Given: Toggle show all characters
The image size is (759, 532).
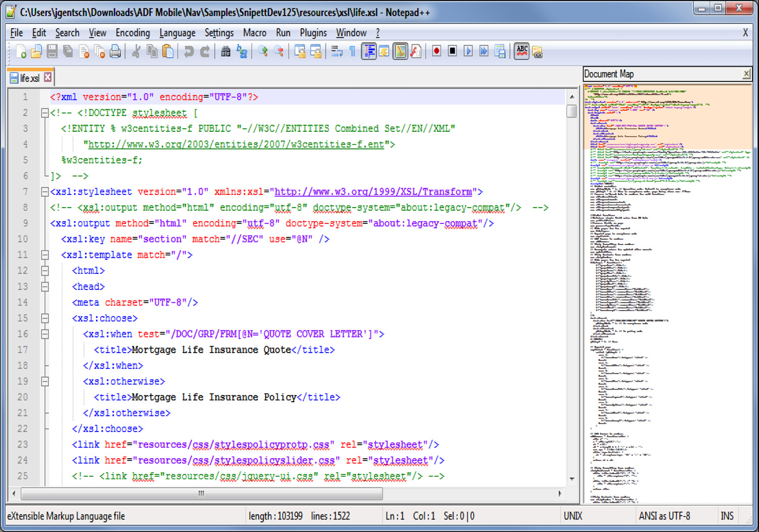Looking at the screenshot, I should (x=352, y=51).
